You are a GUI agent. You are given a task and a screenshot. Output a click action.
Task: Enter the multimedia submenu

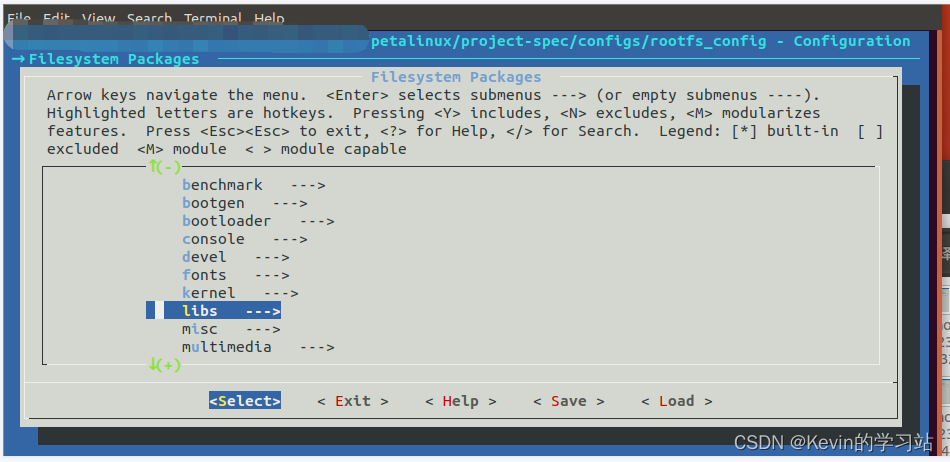pos(258,348)
